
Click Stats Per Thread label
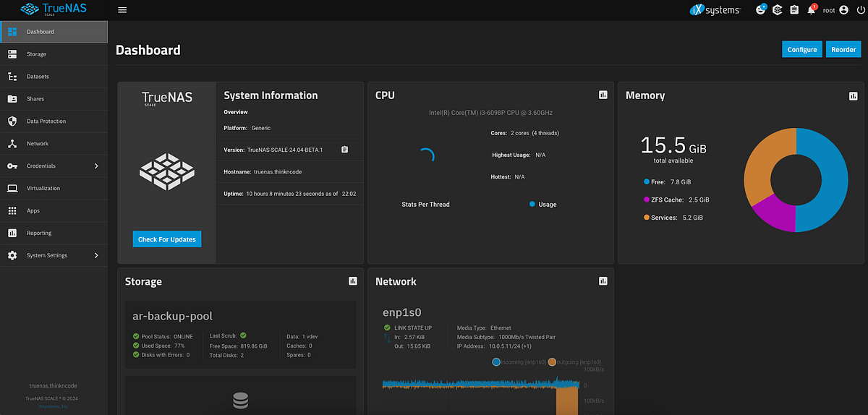(425, 205)
